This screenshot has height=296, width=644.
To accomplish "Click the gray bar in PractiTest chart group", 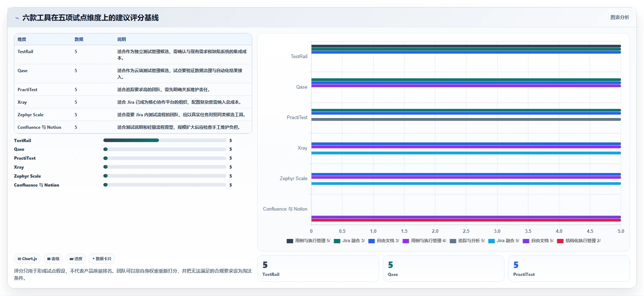I will click(x=466, y=119).
